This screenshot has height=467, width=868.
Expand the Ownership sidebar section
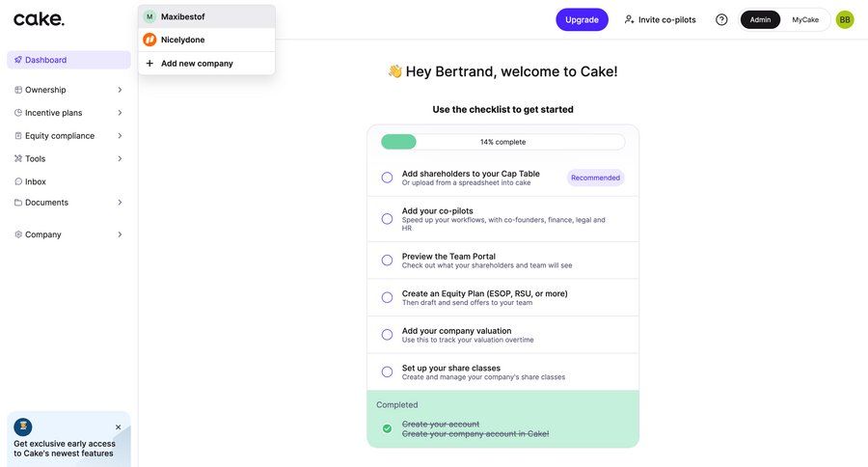point(120,90)
